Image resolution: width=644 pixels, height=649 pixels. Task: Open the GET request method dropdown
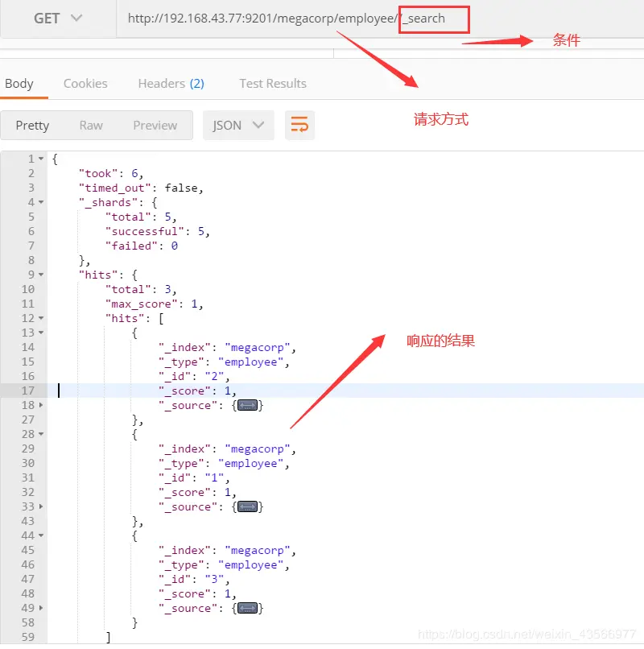click(x=58, y=19)
